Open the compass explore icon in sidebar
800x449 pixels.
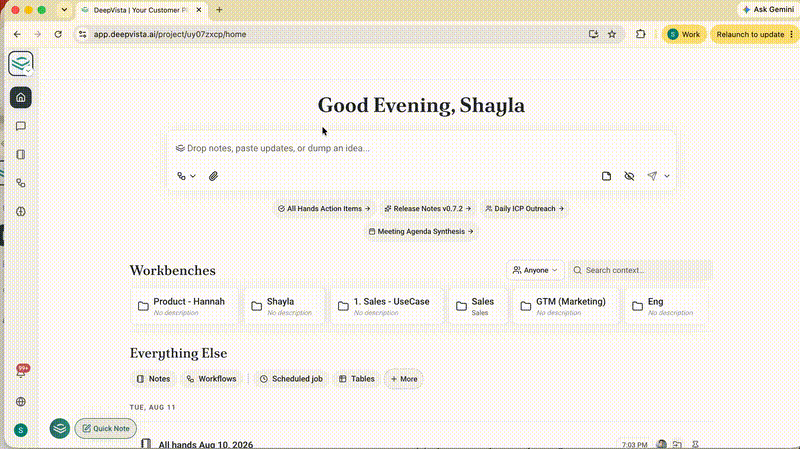click(x=21, y=212)
